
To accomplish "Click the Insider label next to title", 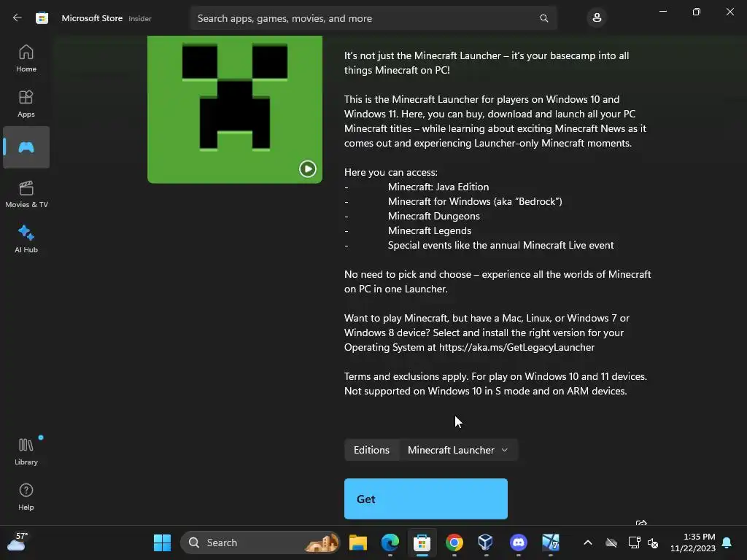I will 140,18.
